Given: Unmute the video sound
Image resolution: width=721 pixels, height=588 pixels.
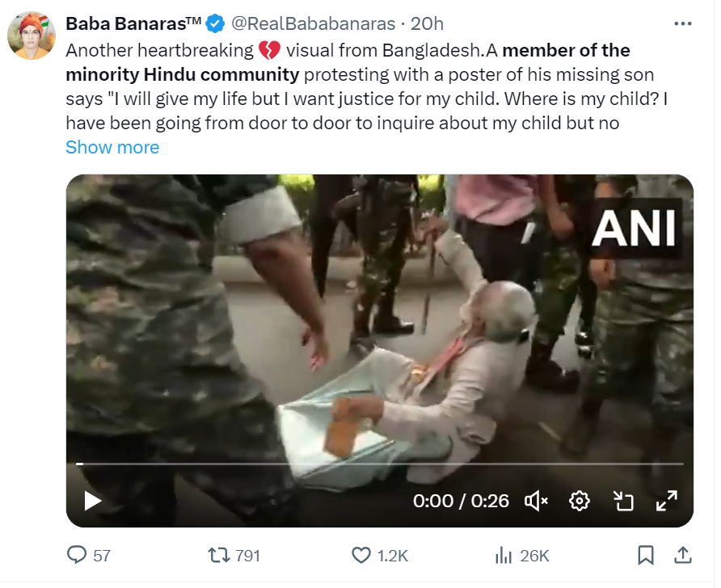Looking at the screenshot, I should pyautogui.click(x=536, y=501).
